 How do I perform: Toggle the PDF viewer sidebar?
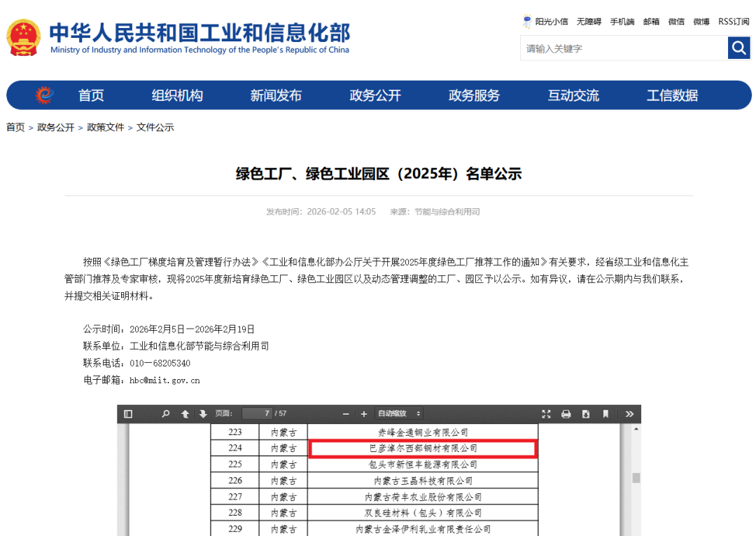[128, 414]
